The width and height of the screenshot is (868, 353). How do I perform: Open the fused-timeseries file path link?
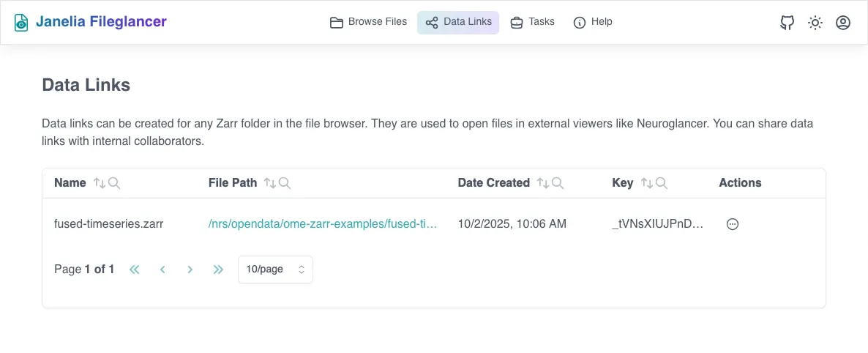[x=323, y=224]
